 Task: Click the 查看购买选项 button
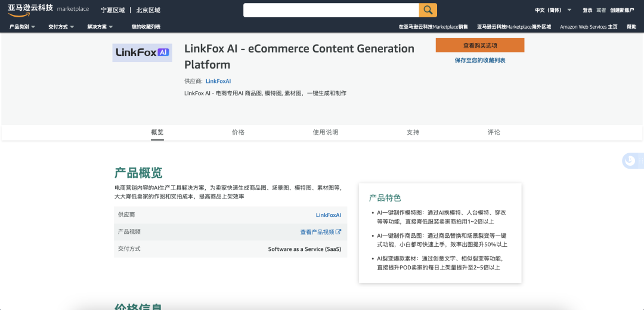coord(480,45)
